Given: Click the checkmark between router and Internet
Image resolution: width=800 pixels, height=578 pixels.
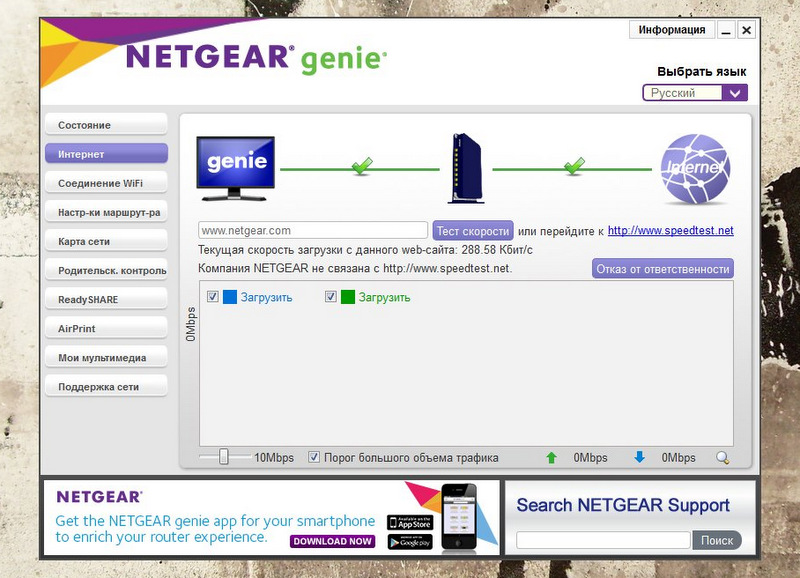Looking at the screenshot, I should coord(574,166).
